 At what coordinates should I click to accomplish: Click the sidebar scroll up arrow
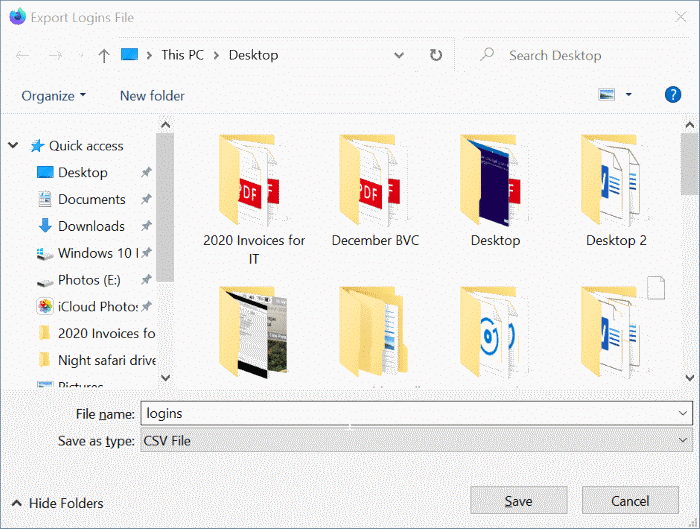coord(166,125)
